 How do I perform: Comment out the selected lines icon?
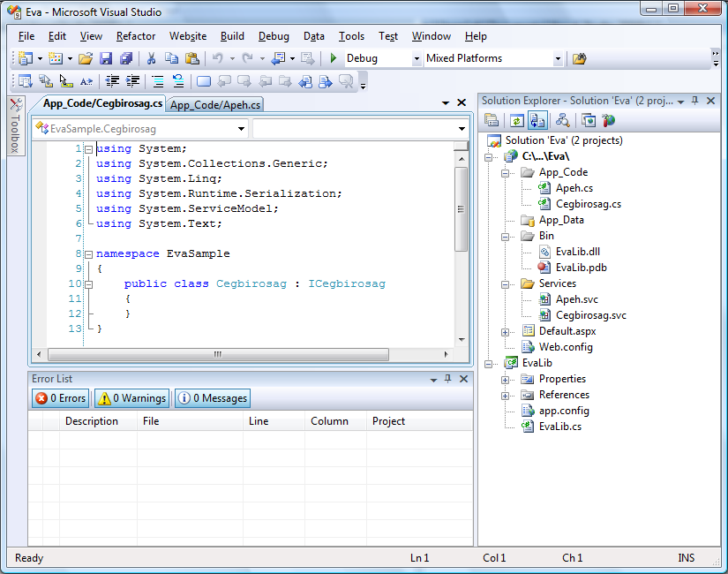pos(158,82)
